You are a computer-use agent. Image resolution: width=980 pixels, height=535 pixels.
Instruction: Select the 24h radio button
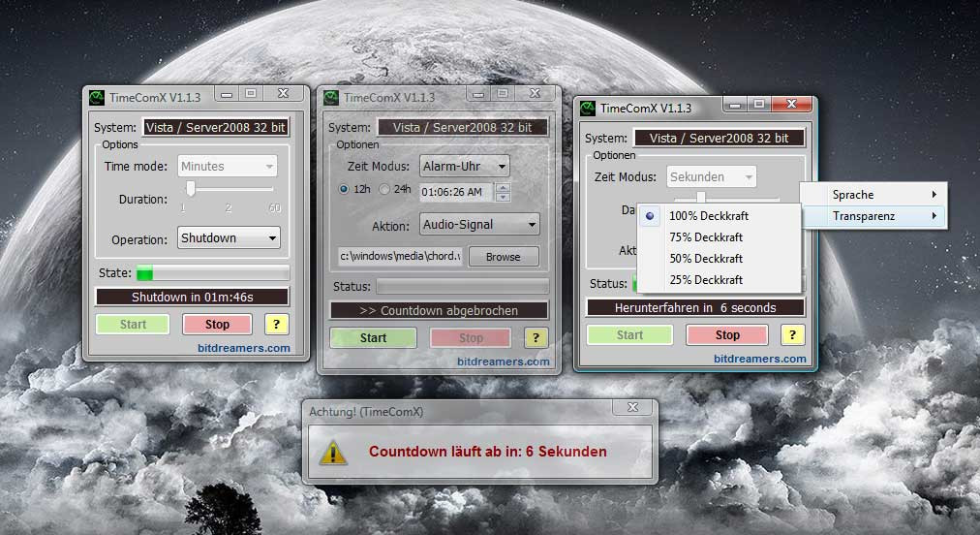384,189
